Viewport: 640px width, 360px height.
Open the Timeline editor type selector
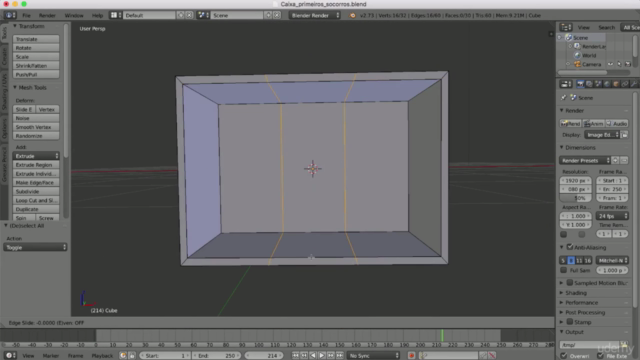pos(10,356)
